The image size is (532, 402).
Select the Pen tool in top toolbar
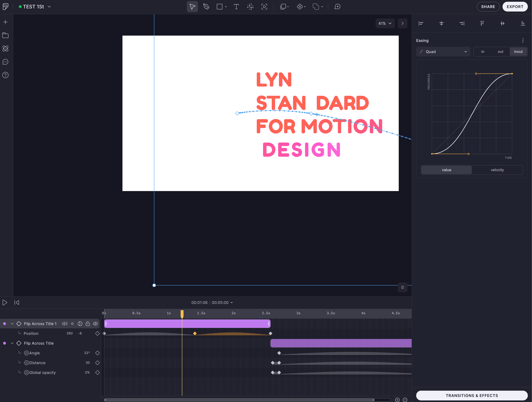pyautogui.click(x=206, y=7)
